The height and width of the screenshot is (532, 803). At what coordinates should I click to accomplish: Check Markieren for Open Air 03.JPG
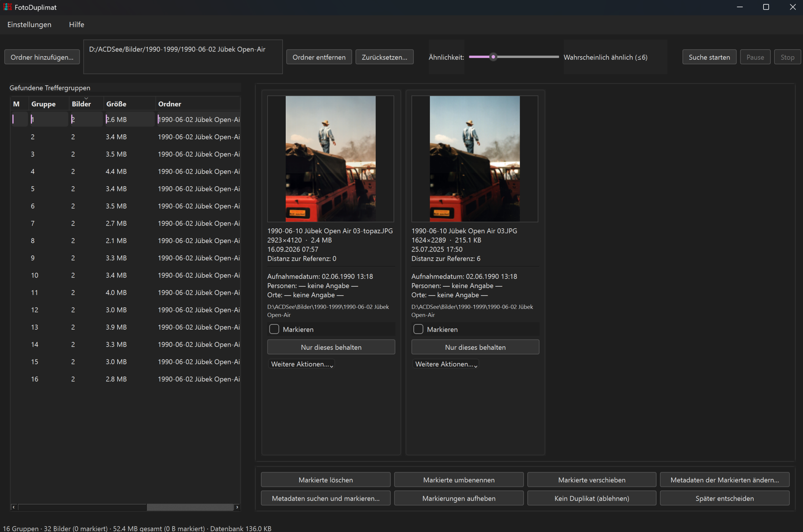pyautogui.click(x=418, y=329)
